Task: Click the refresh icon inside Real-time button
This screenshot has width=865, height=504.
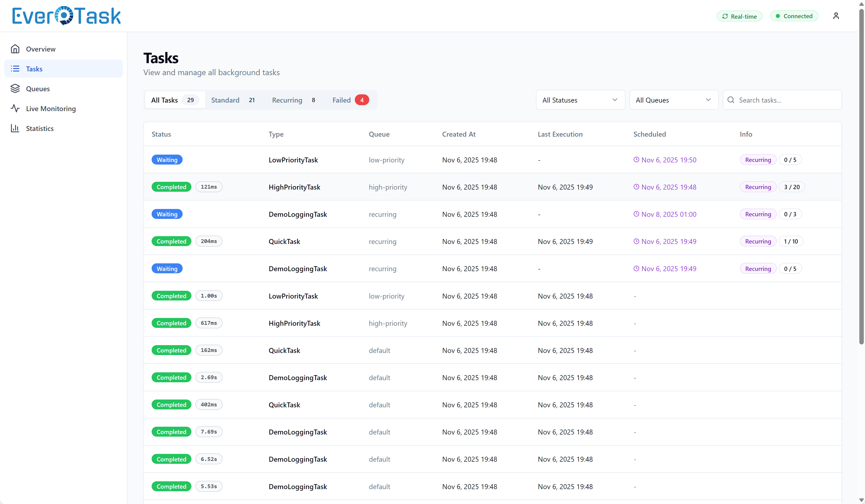Action: [725, 16]
